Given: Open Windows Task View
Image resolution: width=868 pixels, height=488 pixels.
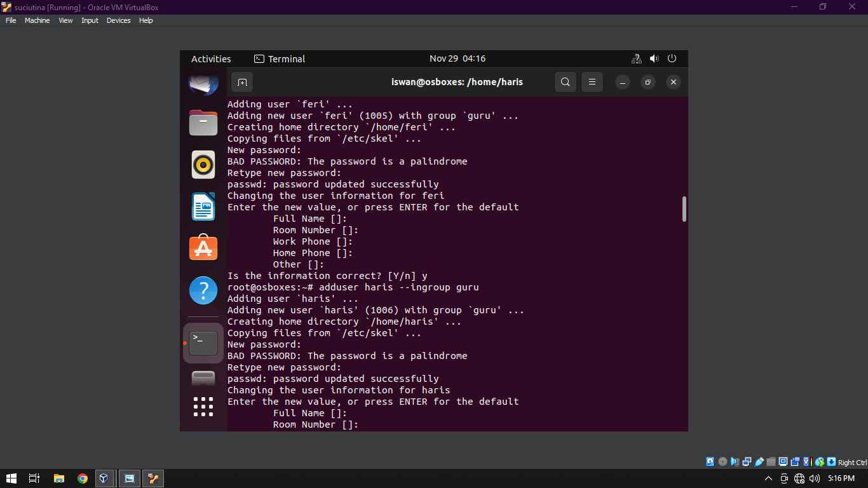Looking at the screenshot, I should coord(34,478).
